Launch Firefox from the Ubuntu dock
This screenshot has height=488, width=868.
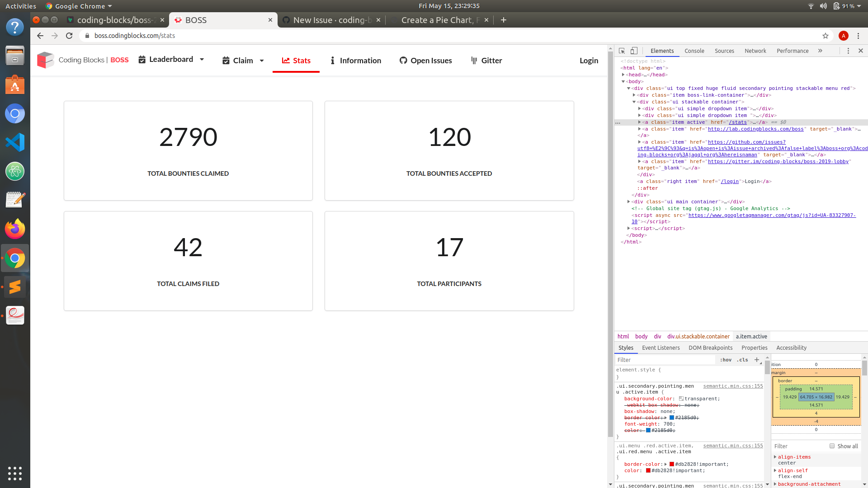(x=15, y=229)
